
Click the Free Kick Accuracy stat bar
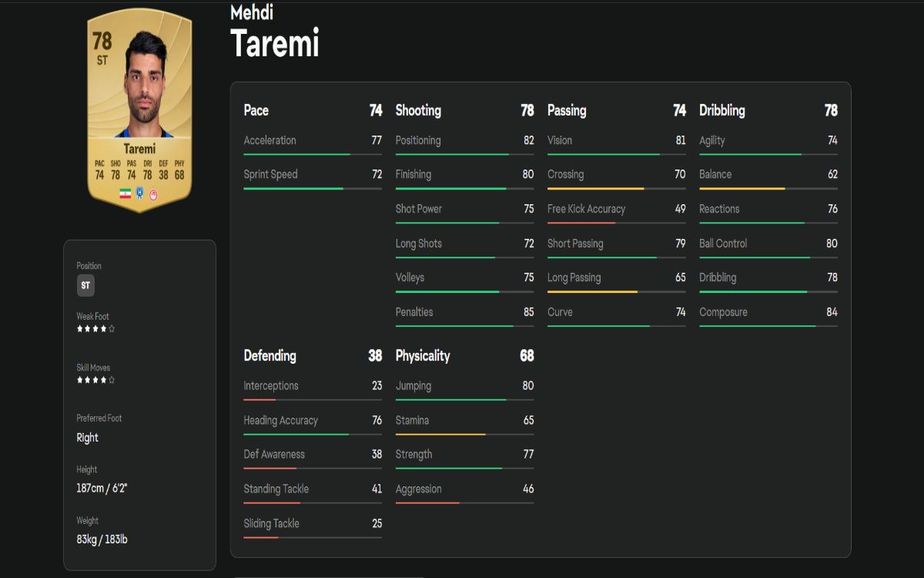point(616,223)
